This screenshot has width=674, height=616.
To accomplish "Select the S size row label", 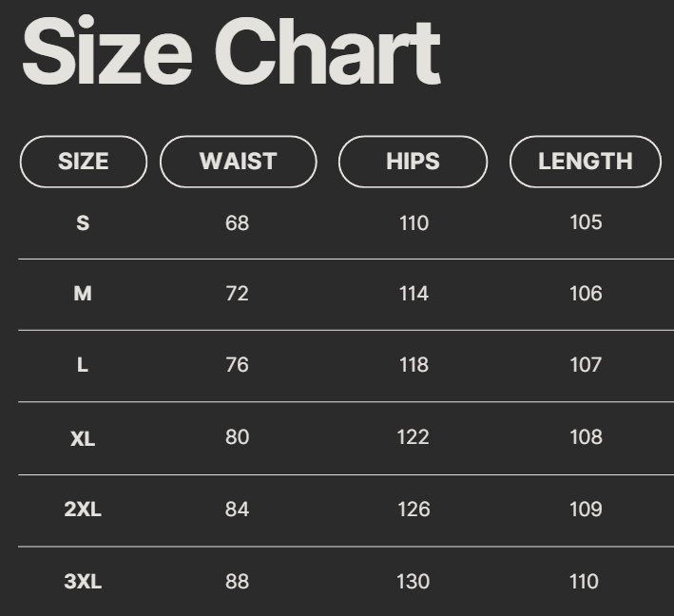I will coord(83,223).
